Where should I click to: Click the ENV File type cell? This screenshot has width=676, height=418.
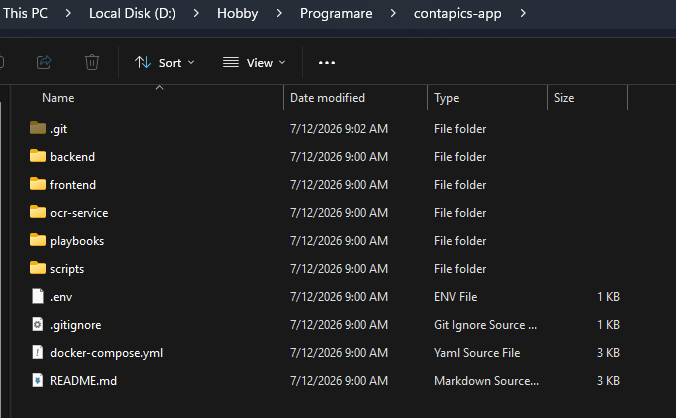pos(456,296)
